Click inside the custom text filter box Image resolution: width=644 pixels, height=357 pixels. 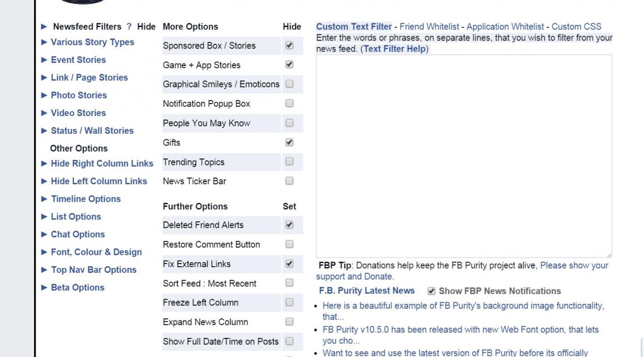[x=464, y=156]
